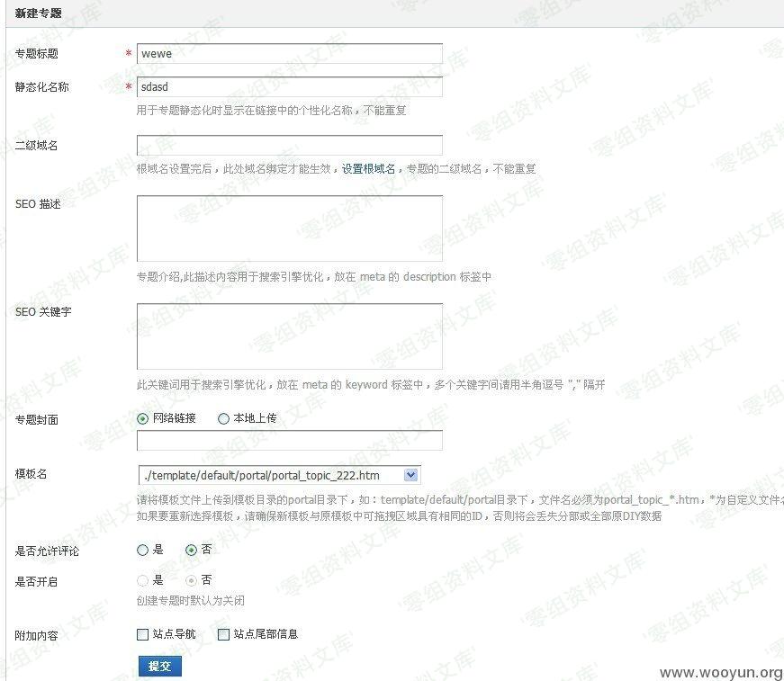Tick the 站点尾部信息 checkbox

tap(224, 634)
